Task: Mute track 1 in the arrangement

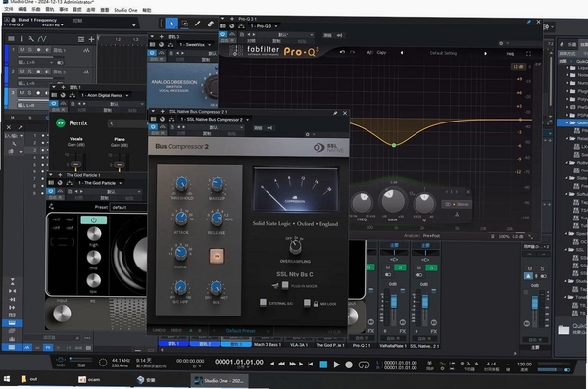Action: pyautogui.click(x=22, y=50)
